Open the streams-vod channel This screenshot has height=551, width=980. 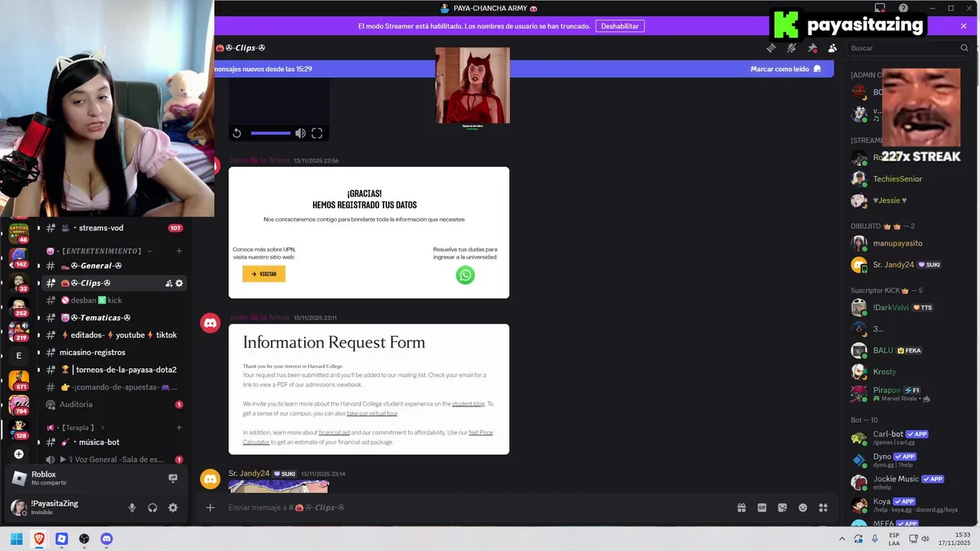(113, 228)
